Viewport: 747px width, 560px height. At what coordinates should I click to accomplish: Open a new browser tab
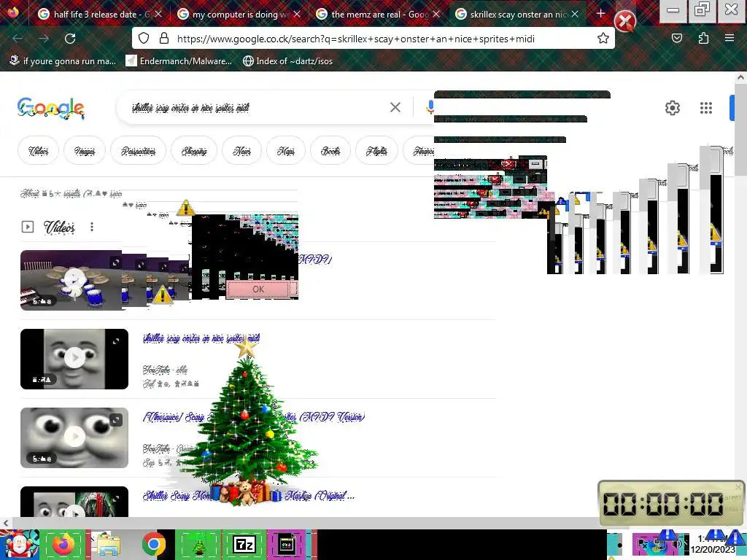point(600,14)
